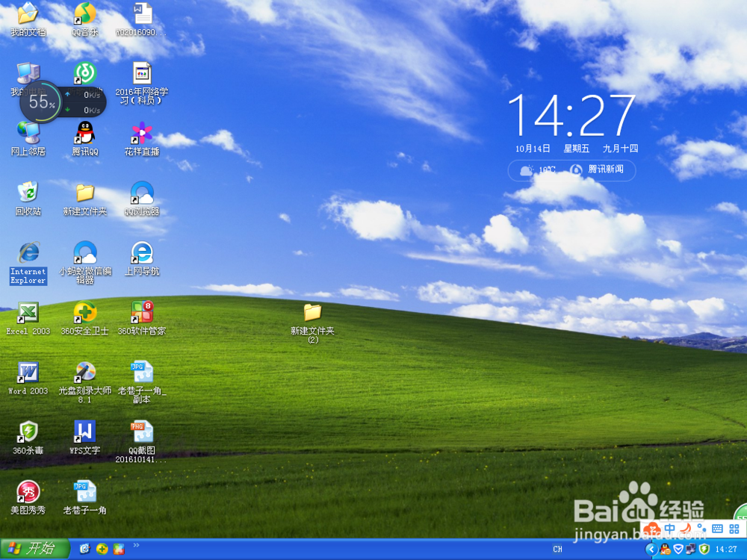Click the CH language indicator
This screenshot has width=747, height=560.
point(557,549)
